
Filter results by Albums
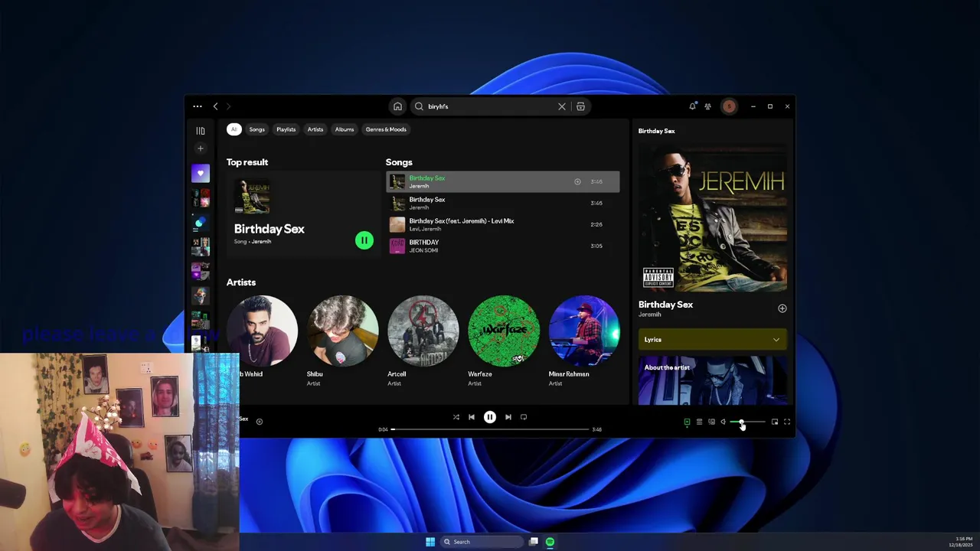(x=345, y=129)
